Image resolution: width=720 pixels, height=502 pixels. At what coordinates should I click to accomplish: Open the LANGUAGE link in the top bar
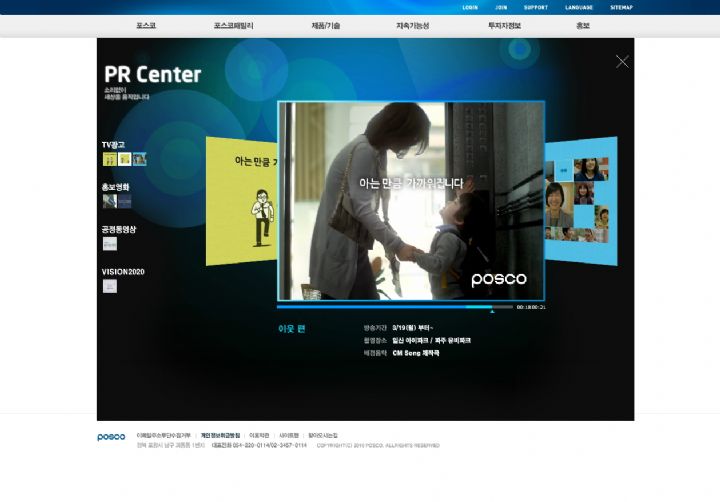[x=579, y=7]
